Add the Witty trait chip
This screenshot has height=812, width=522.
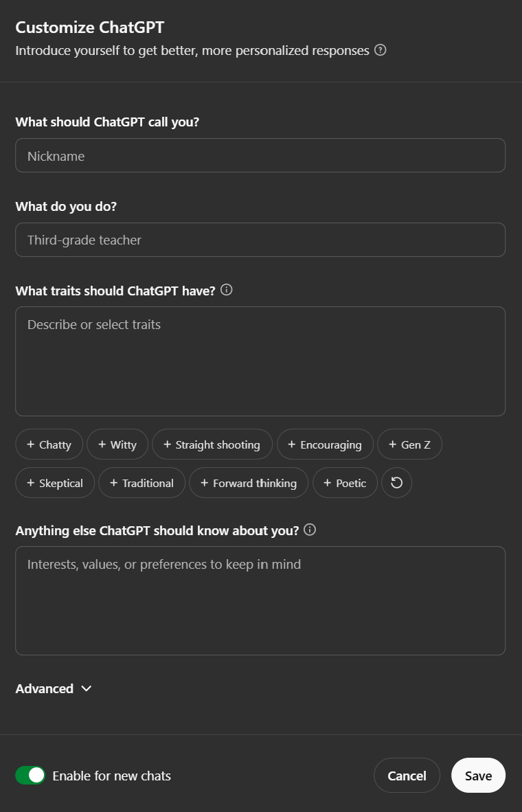(x=117, y=444)
